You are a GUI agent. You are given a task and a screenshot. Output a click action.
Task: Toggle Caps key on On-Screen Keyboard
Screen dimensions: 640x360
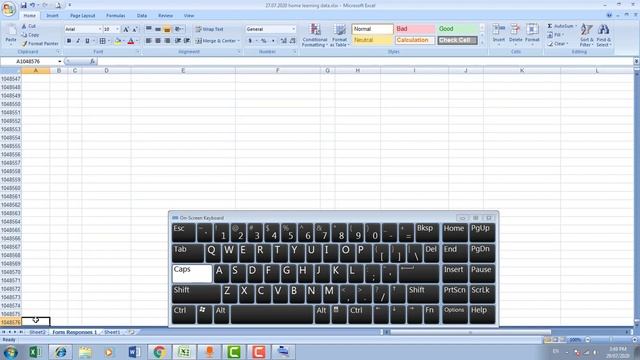coord(192,273)
